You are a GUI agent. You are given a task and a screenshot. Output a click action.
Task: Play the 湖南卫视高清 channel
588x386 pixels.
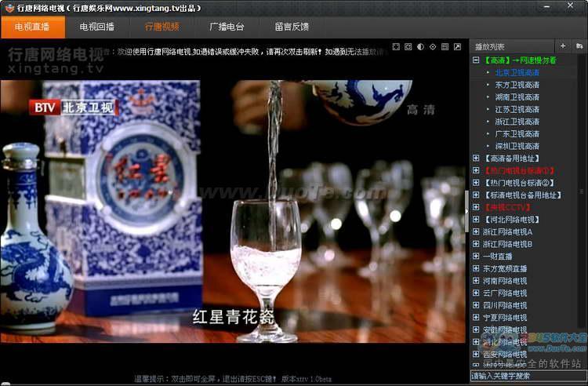tap(517, 97)
